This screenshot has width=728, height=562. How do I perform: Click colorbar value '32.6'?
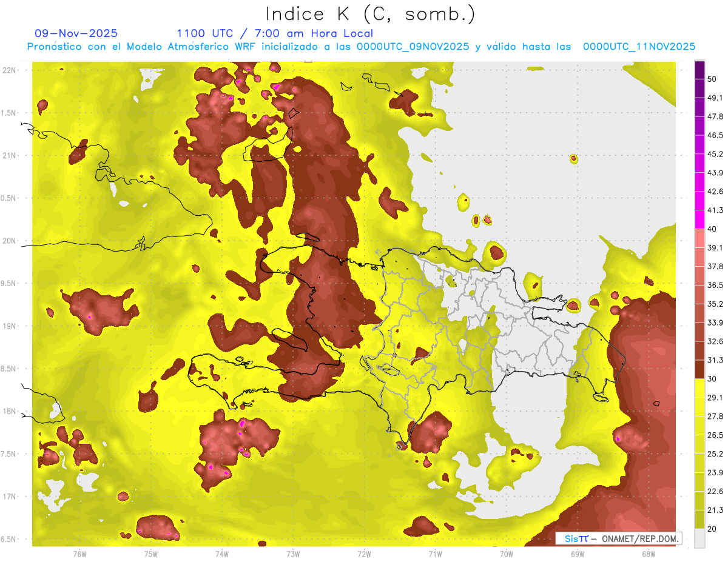[715, 341]
